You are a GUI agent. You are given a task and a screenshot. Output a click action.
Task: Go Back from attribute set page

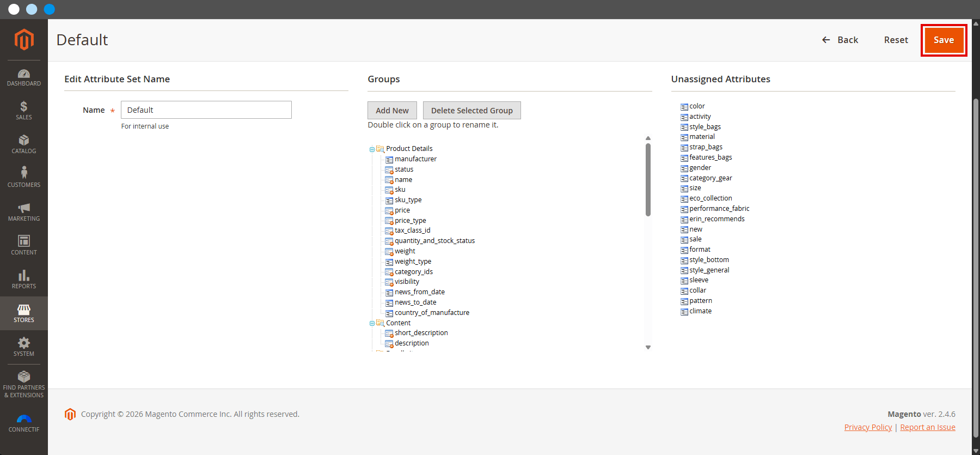click(x=840, y=40)
